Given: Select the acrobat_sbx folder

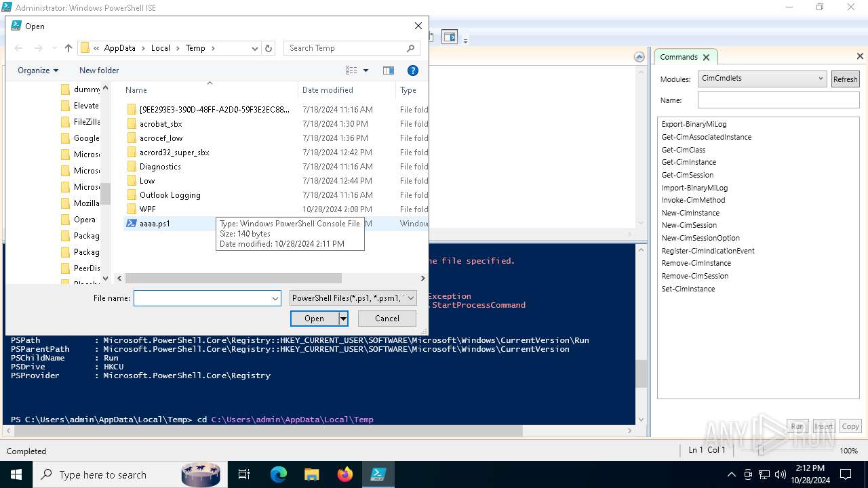Looking at the screenshot, I should [x=161, y=124].
